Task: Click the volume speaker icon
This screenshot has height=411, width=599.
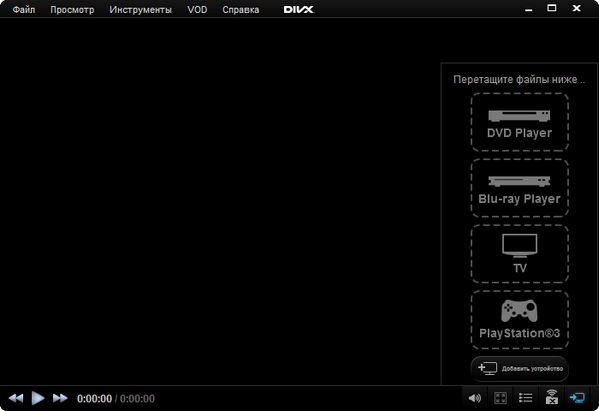Action: tap(474, 398)
